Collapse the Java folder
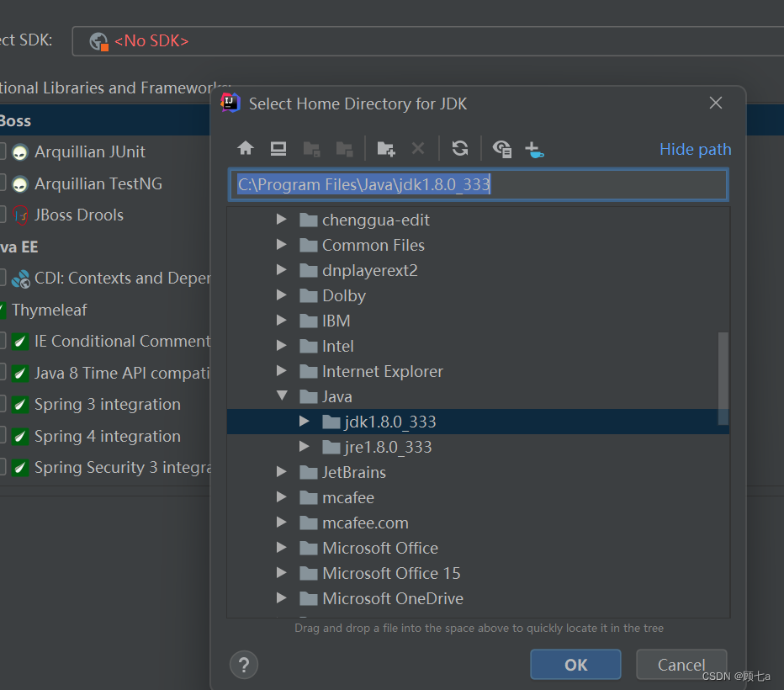 [282, 396]
